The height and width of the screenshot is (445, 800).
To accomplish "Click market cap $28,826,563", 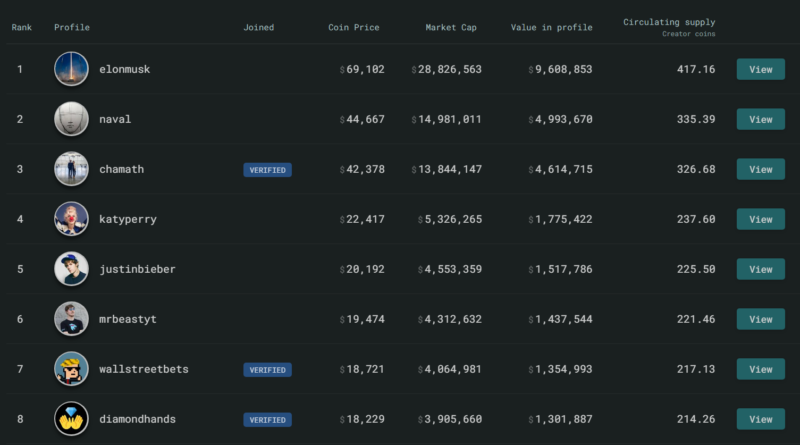I will pos(446,69).
